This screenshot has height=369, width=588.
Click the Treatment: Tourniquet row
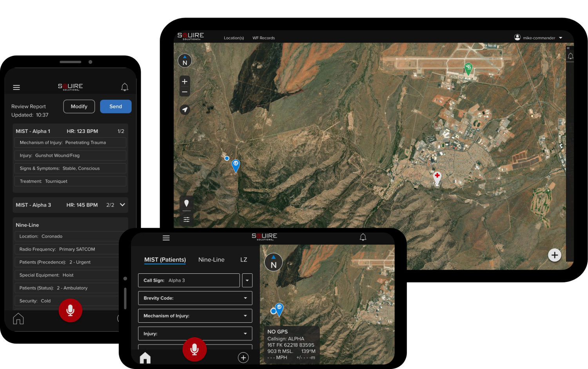click(70, 181)
